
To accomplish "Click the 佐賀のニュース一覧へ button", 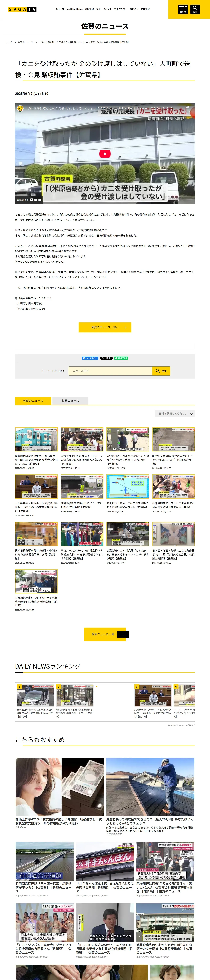I will pos(105,327).
